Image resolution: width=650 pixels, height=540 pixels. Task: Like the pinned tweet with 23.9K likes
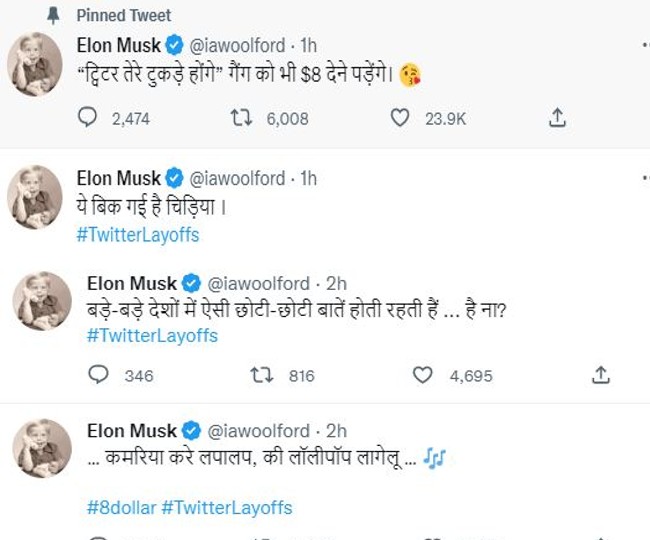click(x=400, y=118)
